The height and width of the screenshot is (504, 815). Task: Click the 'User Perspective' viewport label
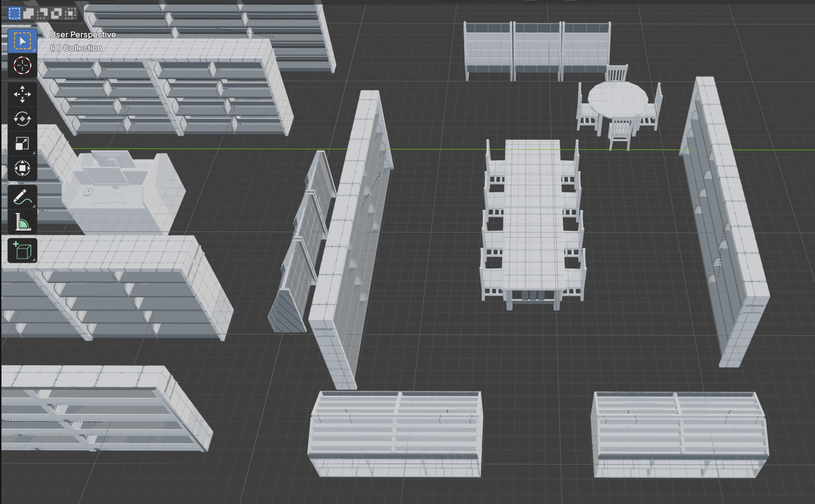point(83,34)
